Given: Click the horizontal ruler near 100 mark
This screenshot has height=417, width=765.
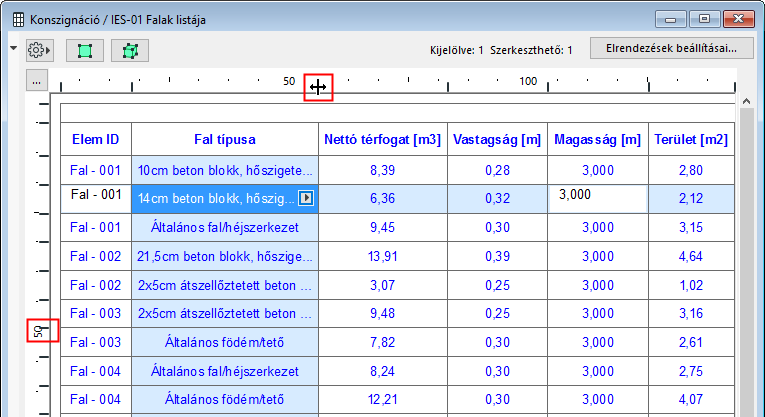Looking at the screenshot, I should pos(528,81).
